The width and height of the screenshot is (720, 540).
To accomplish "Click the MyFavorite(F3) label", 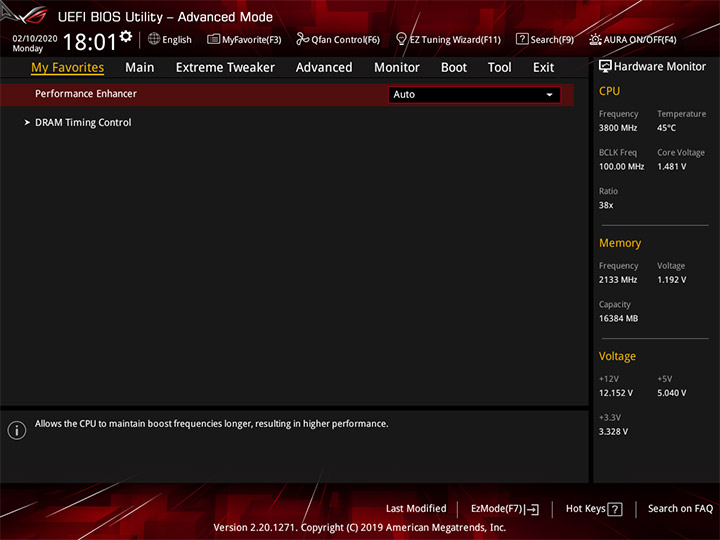I will (252, 40).
